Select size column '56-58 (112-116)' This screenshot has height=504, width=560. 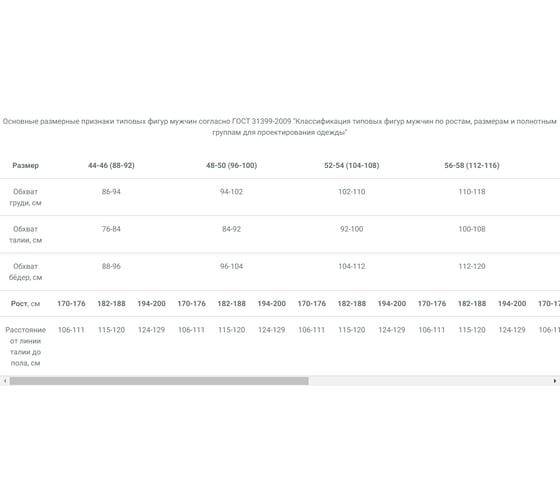pos(472,165)
